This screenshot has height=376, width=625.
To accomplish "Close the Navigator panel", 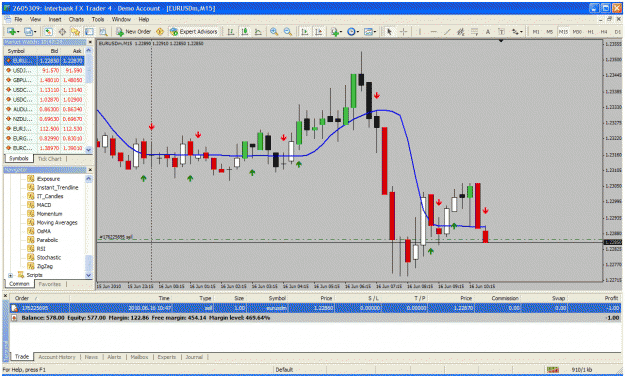I will click(x=90, y=170).
